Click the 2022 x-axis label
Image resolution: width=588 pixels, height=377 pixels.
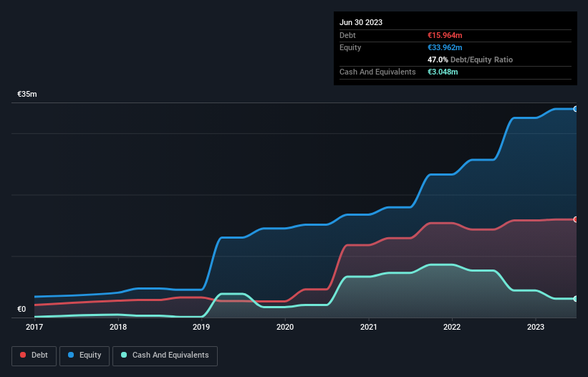452,327
